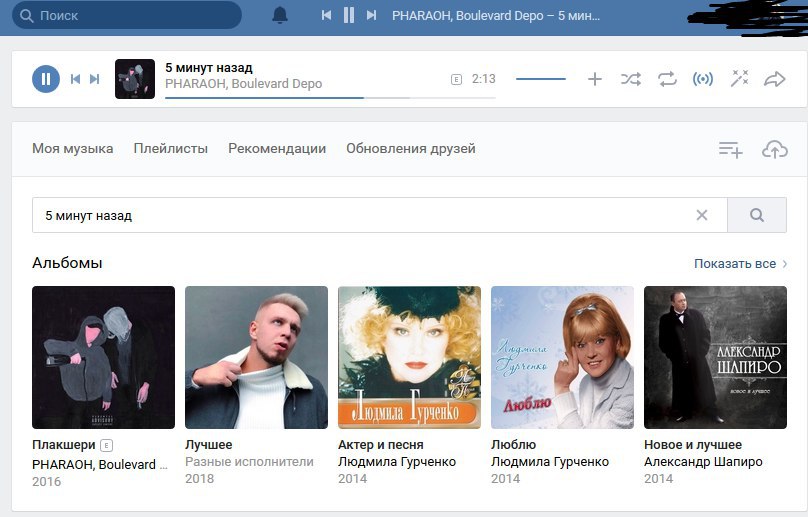Click the Альбомы section heading
This screenshot has height=517, width=808.
point(67,263)
